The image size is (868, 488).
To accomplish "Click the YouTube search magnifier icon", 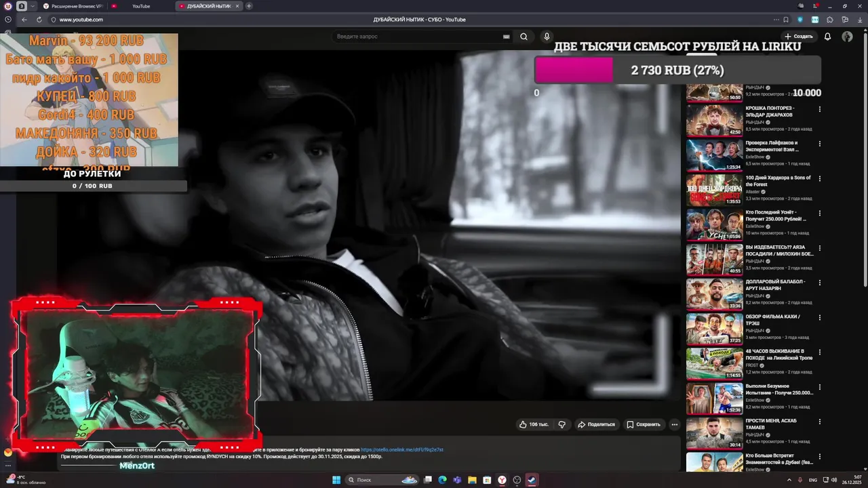I will (x=524, y=37).
